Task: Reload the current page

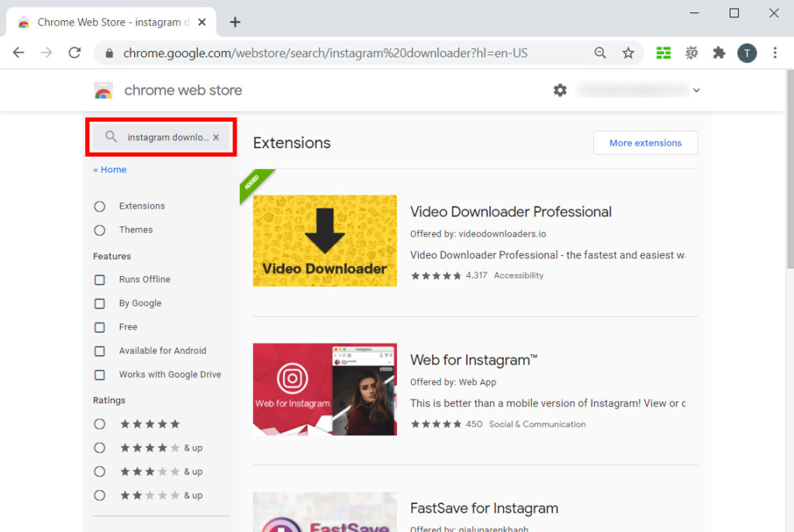Action: (x=74, y=53)
